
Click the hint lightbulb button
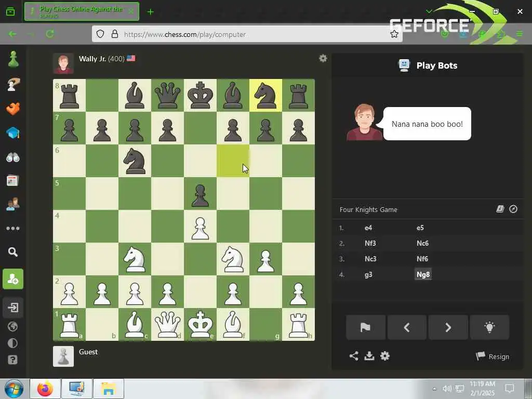[489, 327]
